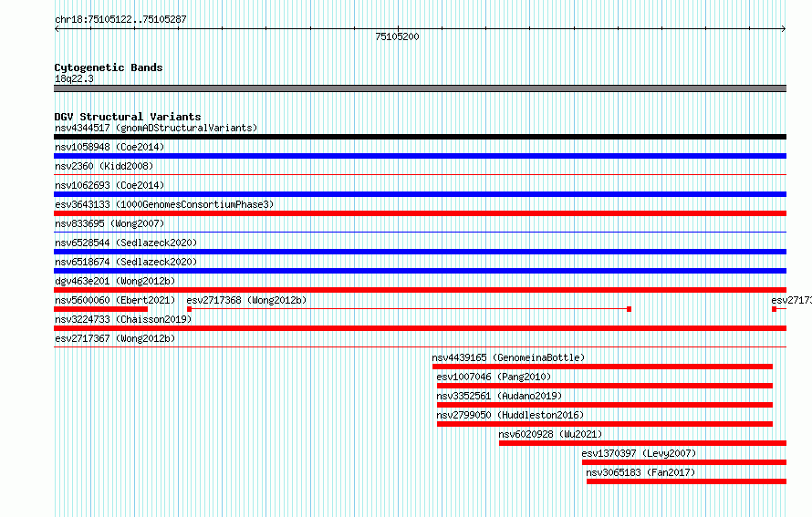Open nsv6020928 (Wu2021) label
This screenshot has height=517, width=812.
pyautogui.click(x=550, y=434)
